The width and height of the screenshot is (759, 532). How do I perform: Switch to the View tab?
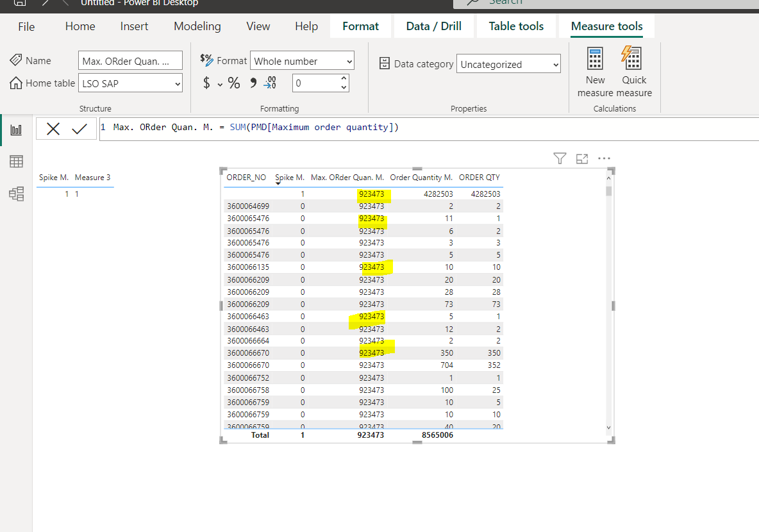258,26
